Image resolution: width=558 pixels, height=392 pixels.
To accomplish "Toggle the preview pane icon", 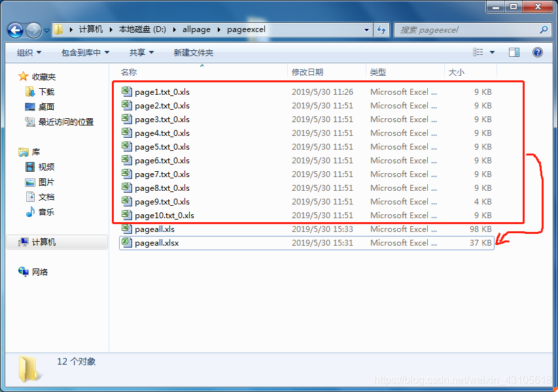I will click(514, 53).
